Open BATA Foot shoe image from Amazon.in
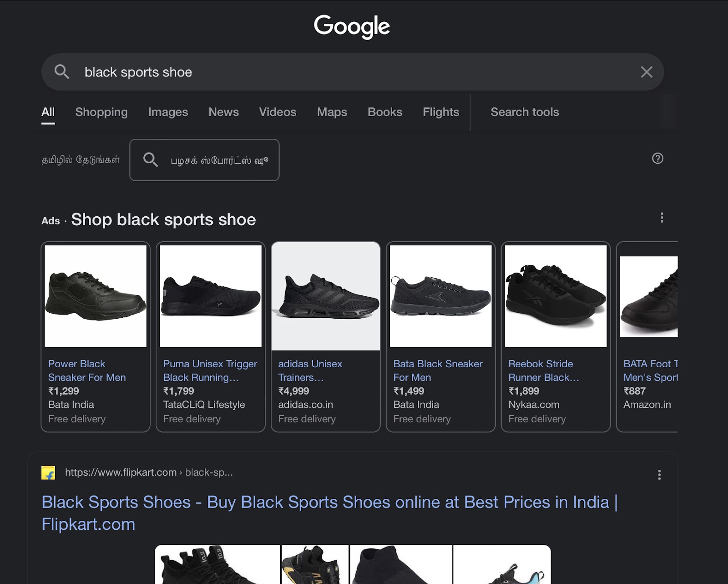 (x=649, y=296)
